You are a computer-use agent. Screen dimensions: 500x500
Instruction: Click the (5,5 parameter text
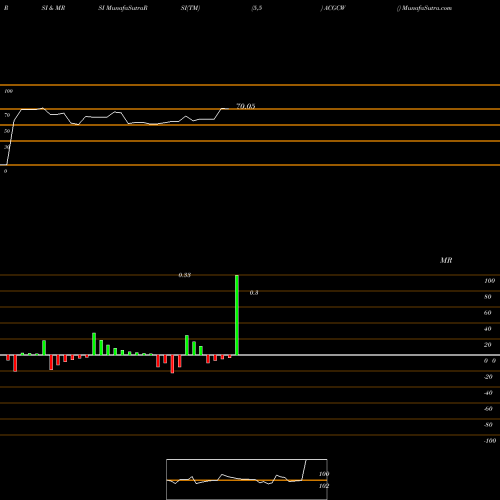(x=257, y=8)
